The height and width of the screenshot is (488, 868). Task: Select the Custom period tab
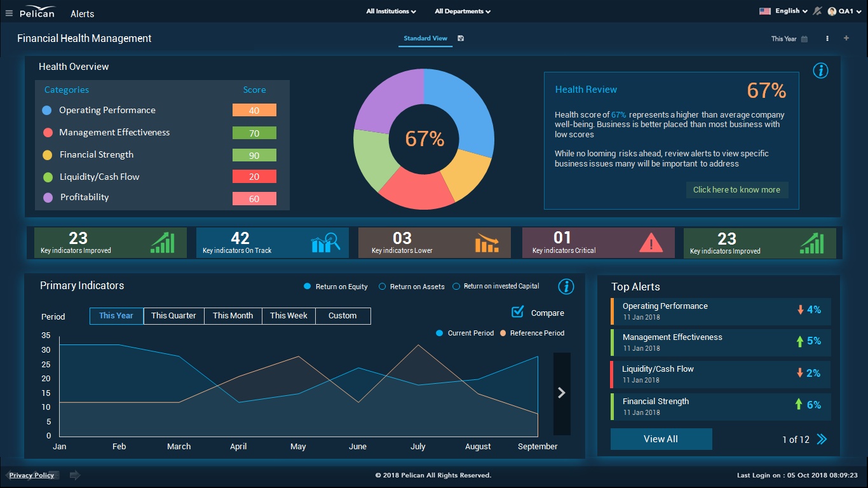coord(342,316)
